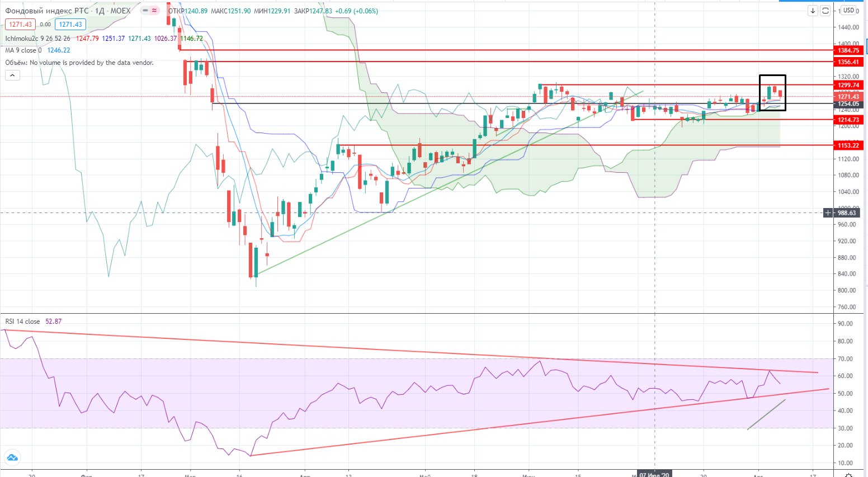Click the 90.00 RSI scale label
868x477 pixels.
click(x=845, y=324)
